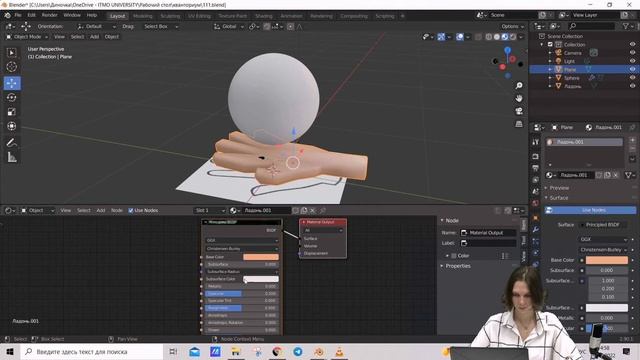The image size is (640, 360).
Task: Select the Measure tool
Action: (11, 157)
